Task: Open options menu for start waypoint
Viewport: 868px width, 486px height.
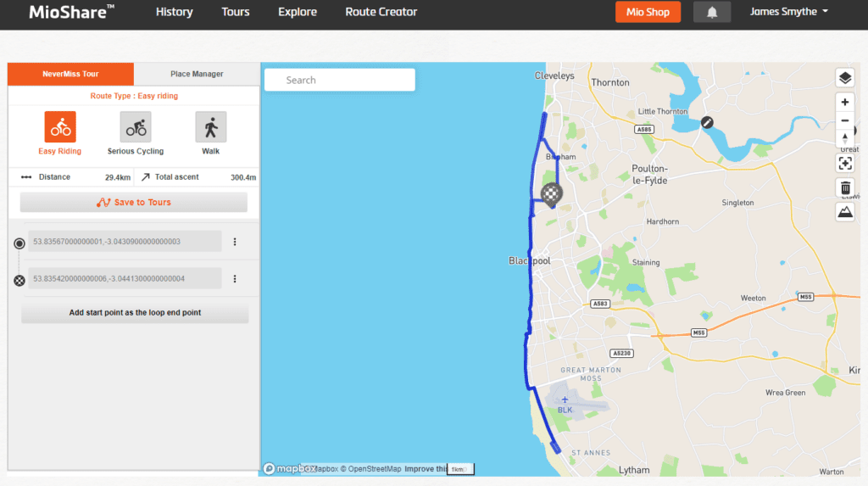Action: click(235, 242)
